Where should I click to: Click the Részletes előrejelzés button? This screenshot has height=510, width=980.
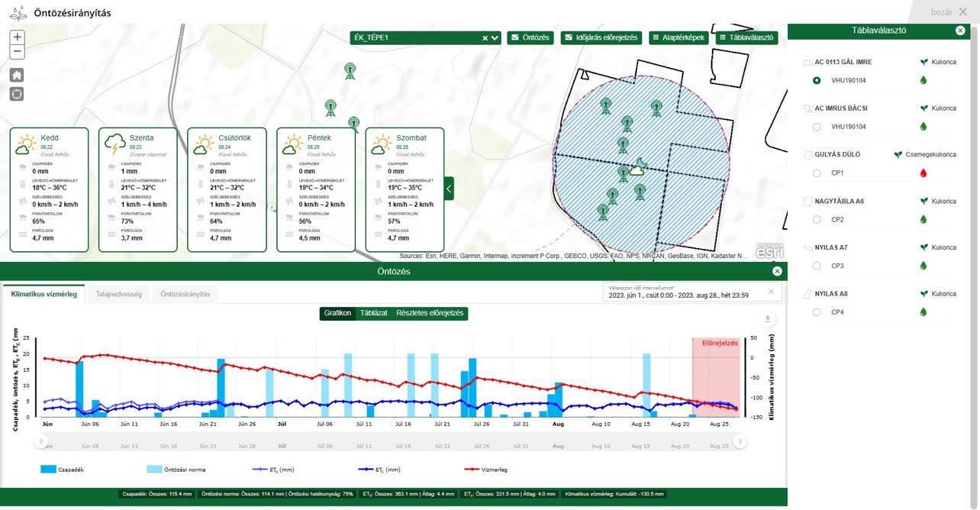pos(430,313)
